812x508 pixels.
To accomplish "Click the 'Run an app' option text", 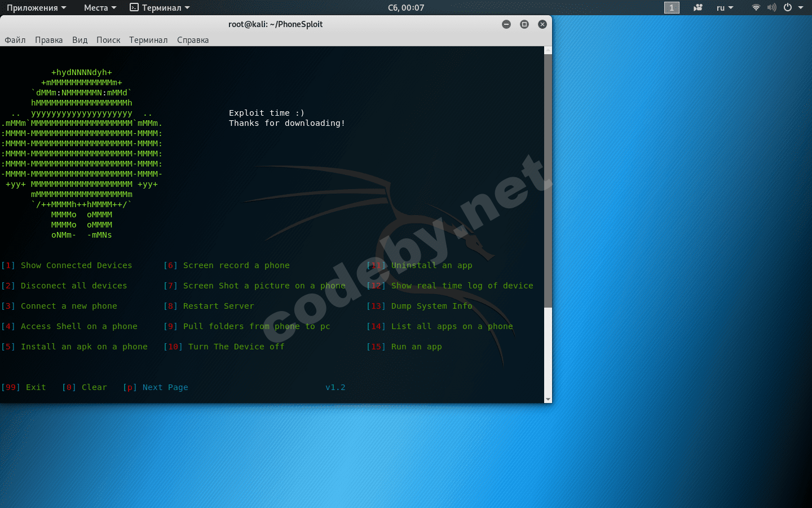I will (x=417, y=347).
